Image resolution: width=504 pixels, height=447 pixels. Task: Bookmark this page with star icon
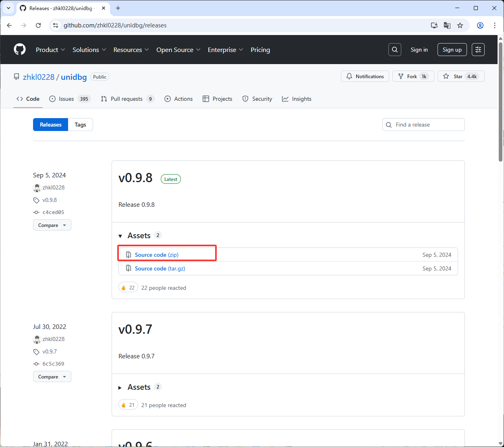[460, 25]
